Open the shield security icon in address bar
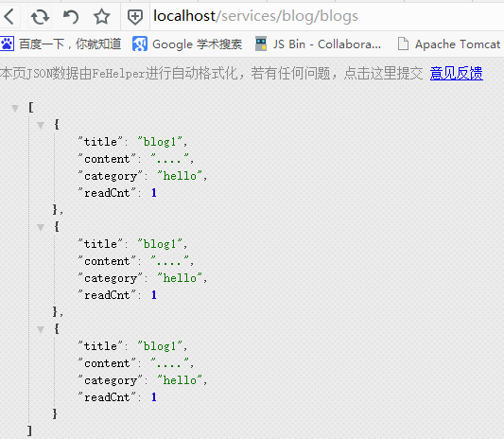 [x=134, y=17]
